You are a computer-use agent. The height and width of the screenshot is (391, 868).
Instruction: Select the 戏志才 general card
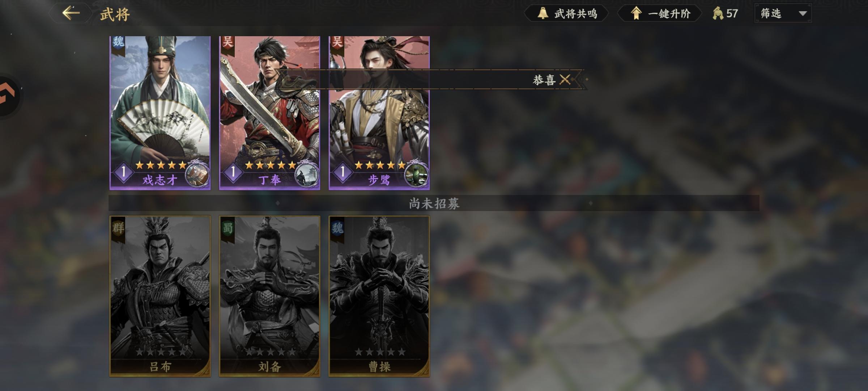tap(160, 113)
